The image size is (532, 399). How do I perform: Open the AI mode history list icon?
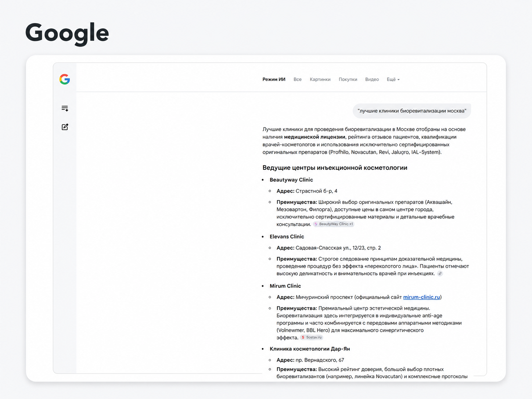(65, 108)
